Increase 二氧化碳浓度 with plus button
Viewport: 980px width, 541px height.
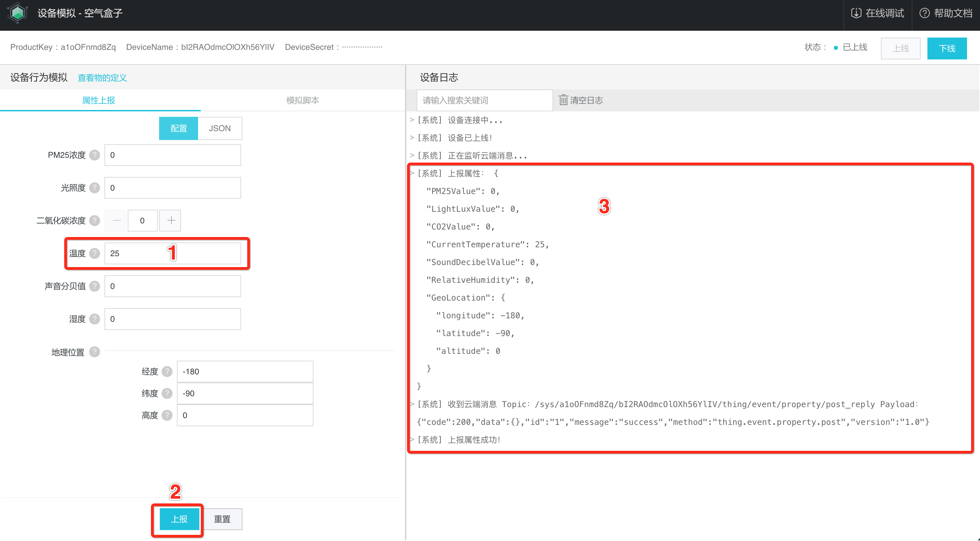click(170, 220)
